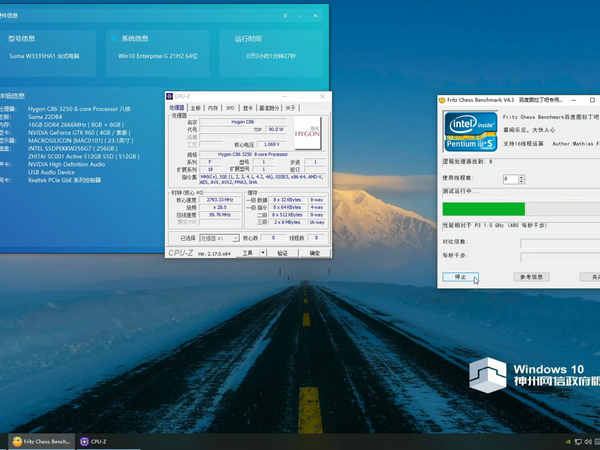Close the hardware info window
Viewport: 600px width, 450px height.
[315, 16]
